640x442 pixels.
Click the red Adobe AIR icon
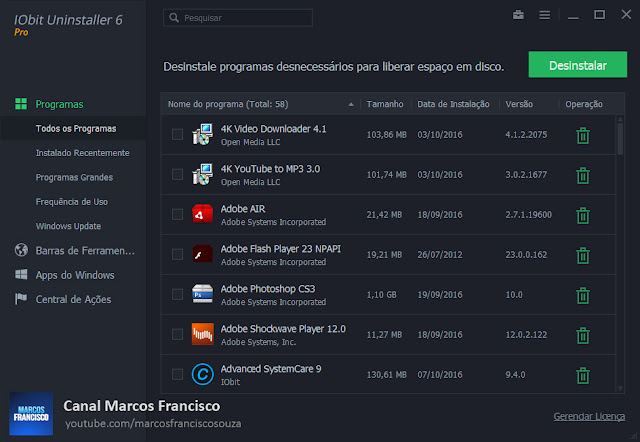tap(202, 214)
